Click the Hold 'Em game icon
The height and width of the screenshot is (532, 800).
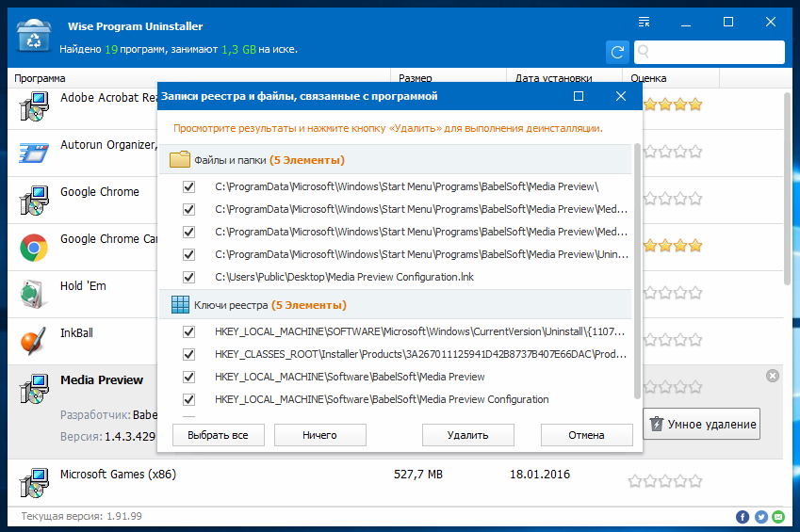(34, 295)
